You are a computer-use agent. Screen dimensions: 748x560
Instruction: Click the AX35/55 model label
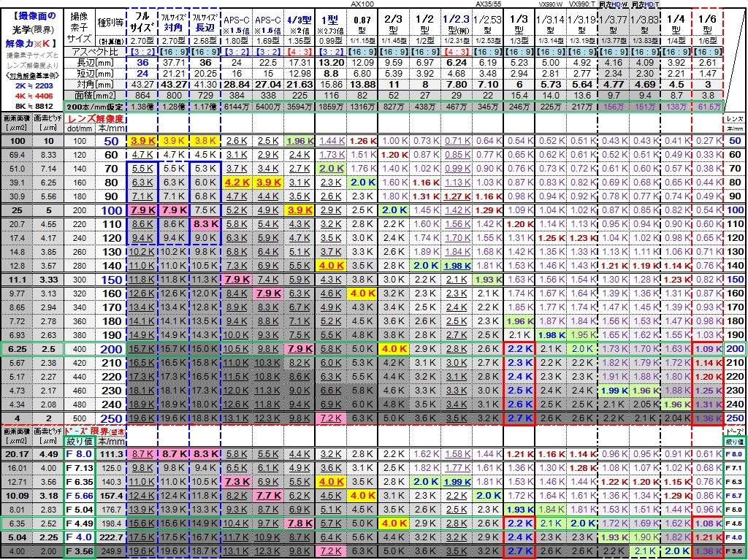point(487,4)
